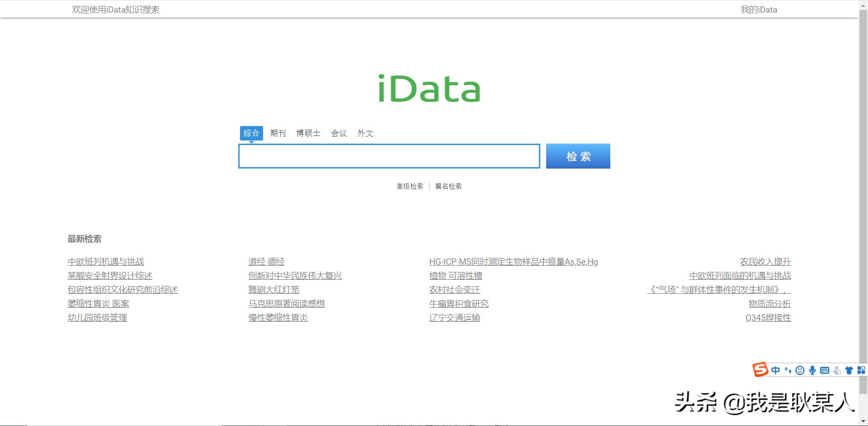Click the green iData logo
Image resolution: width=868 pixels, height=426 pixels.
(429, 89)
